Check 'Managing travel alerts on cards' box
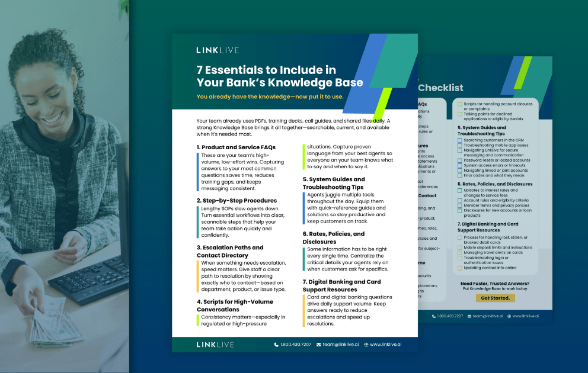Viewport: 588px width, 373px height. pyautogui.click(x=460, y=253)
